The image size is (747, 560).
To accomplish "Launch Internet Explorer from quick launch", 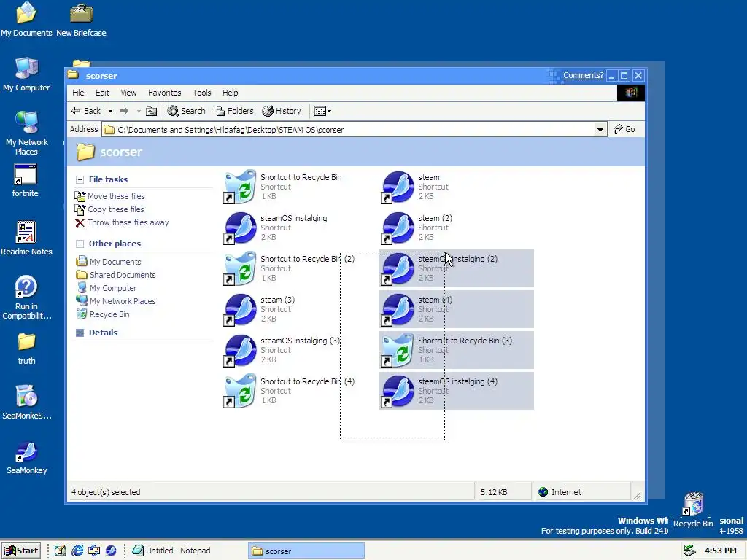I will [x=77, y=551].
